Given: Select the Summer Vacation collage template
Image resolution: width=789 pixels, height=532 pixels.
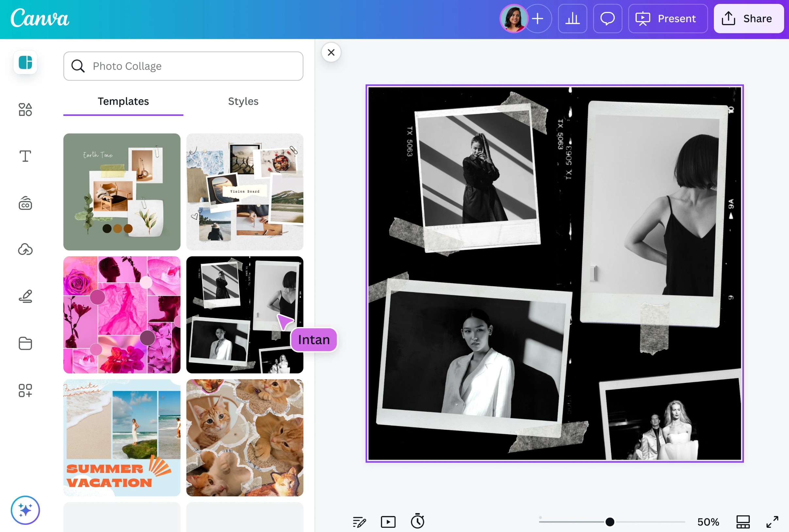Looking at the screenshot, I should click(x=122, y=438).
